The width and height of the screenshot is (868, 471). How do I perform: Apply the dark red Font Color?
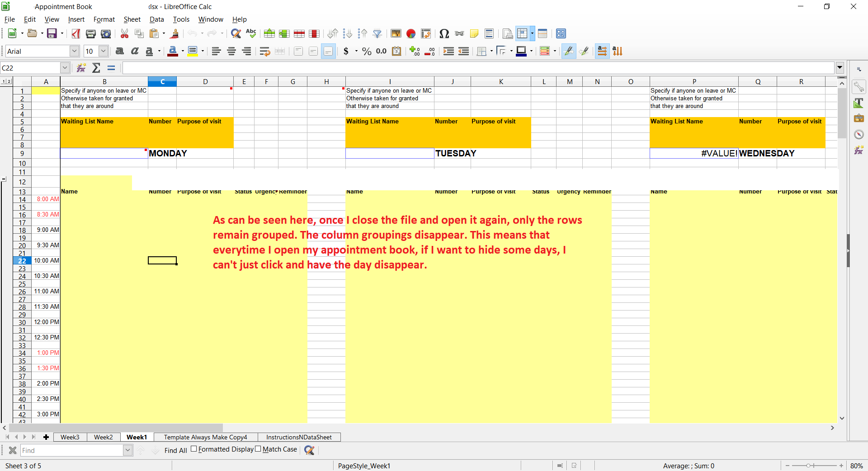click(x=172, y=51)
